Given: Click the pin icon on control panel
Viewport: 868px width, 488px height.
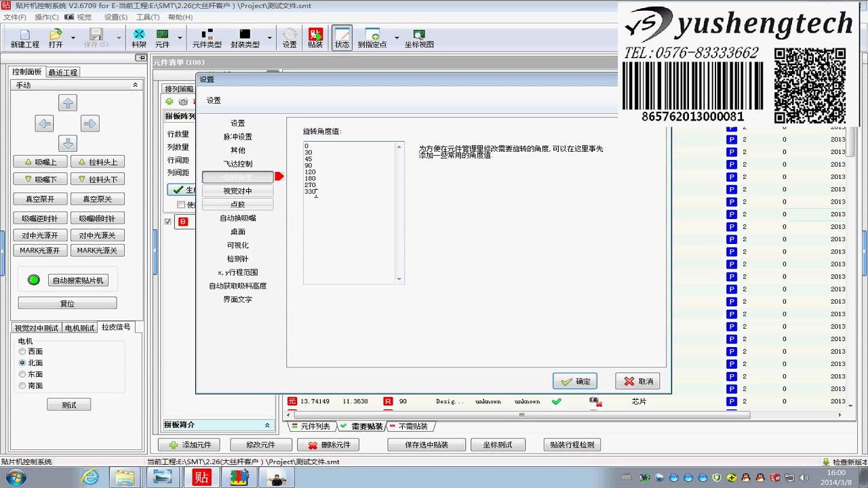Looking at the screenshot, I should pos(141,58).
